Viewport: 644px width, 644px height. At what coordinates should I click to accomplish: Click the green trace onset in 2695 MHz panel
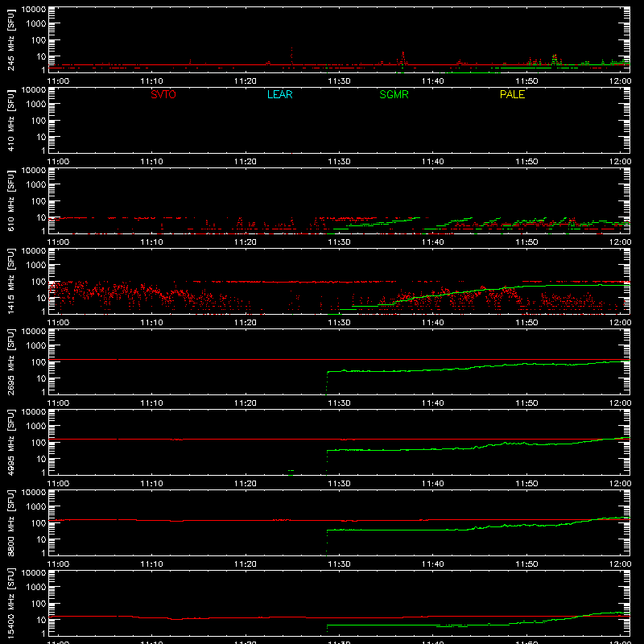327,382
